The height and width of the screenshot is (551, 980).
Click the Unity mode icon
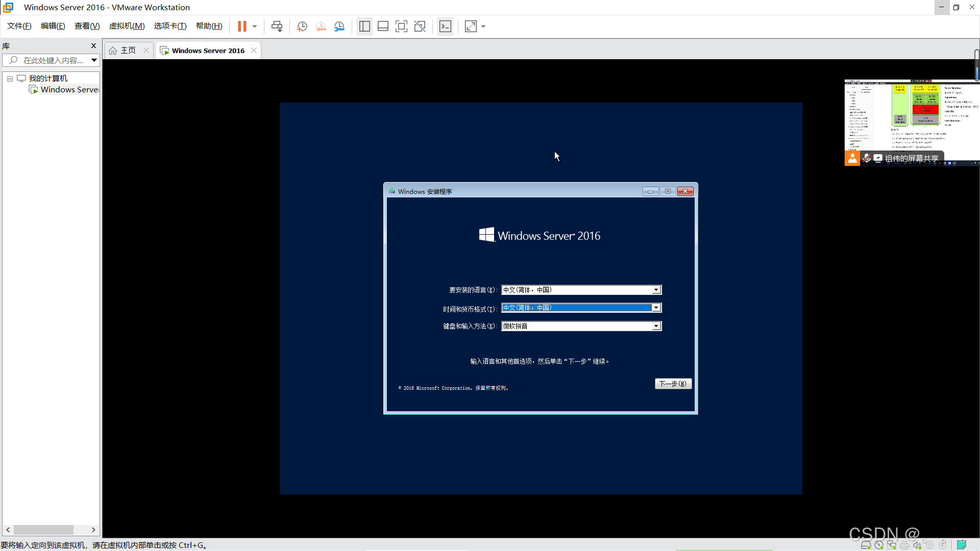[420, 26]
